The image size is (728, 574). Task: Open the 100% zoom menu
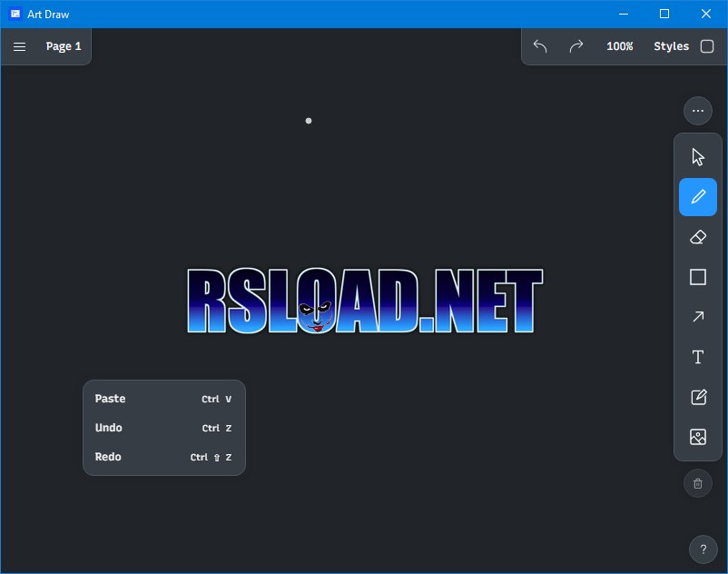(x=620, y=46)
